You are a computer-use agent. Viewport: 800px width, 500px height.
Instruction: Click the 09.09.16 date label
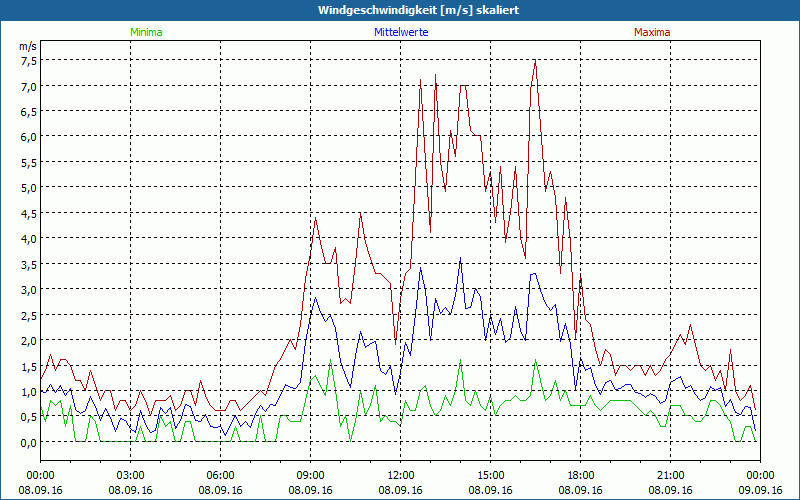[760, 490]
